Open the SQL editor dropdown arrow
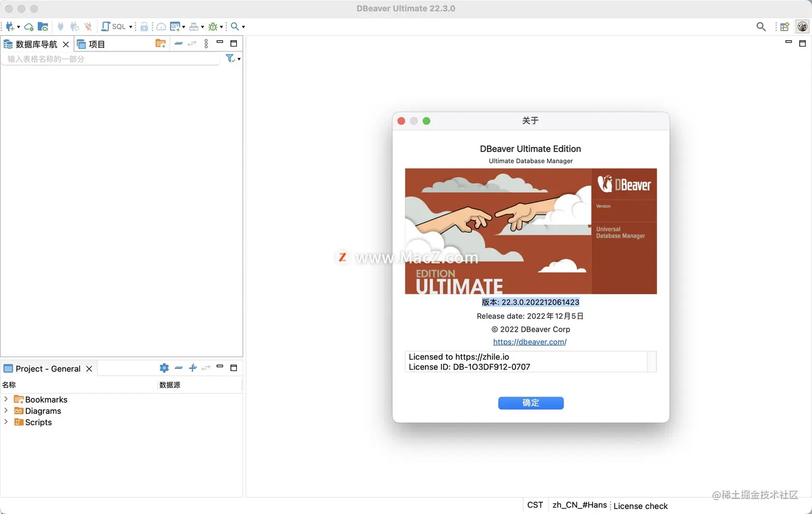Viewport: 812px width, 514px height. tap(130, 27)
